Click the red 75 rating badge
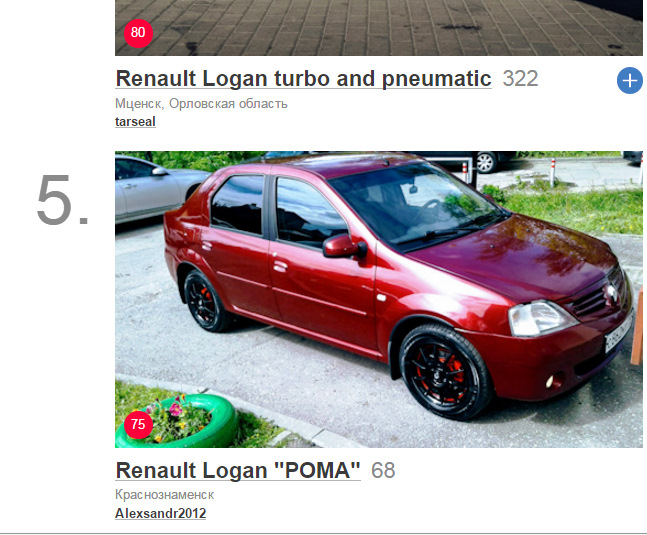Screen dimensions: 647x535 (x=138, y=424)
